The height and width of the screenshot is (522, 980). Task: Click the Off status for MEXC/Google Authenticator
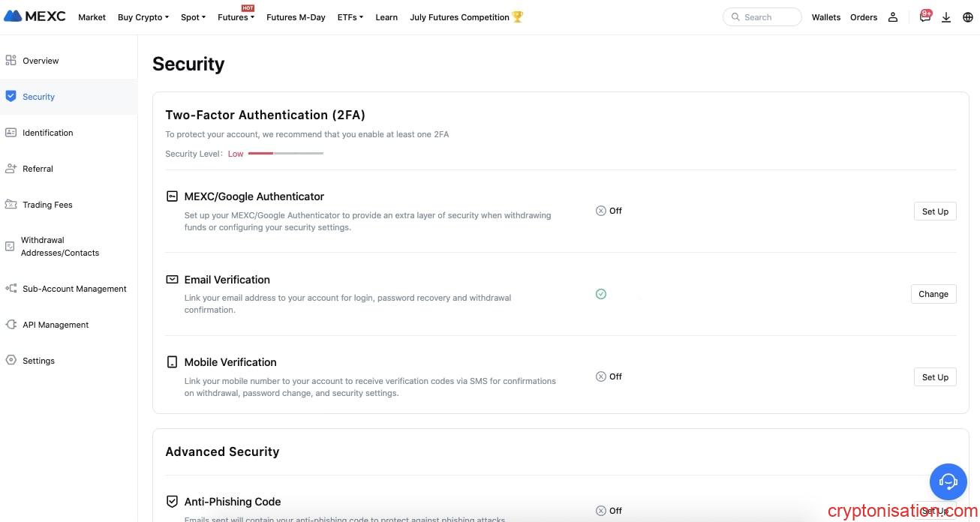coord(609,211)
